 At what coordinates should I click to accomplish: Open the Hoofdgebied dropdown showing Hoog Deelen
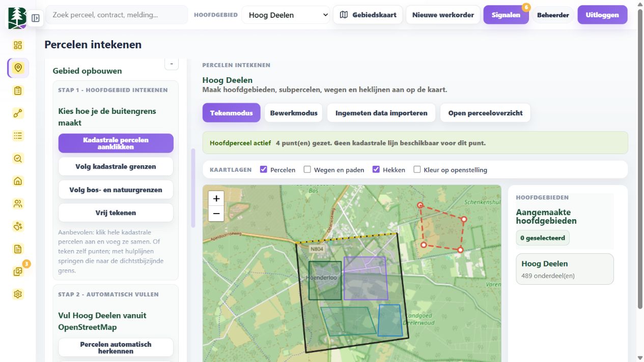pyautogui.click(x=286, y=15)
